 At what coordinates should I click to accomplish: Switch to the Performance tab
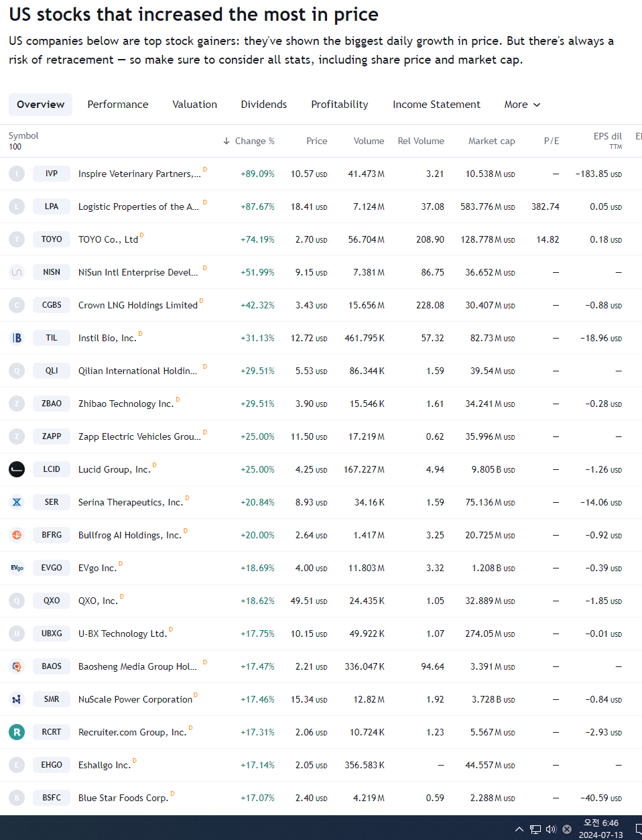coord(118,105)
